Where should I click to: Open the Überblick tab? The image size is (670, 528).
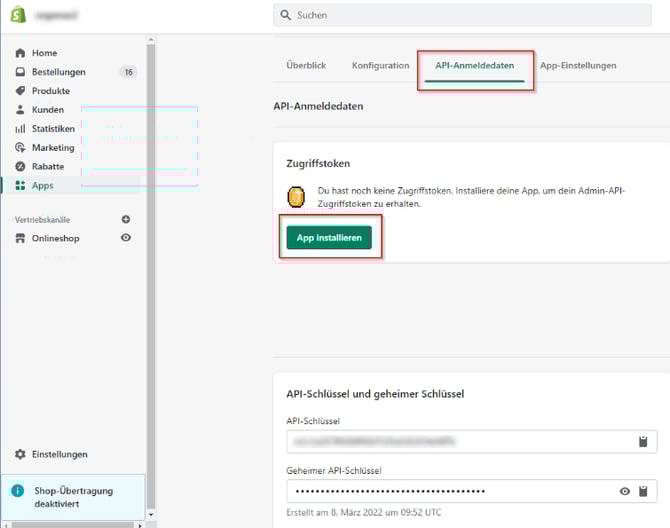pyautogui.click(x=306, y=65)
